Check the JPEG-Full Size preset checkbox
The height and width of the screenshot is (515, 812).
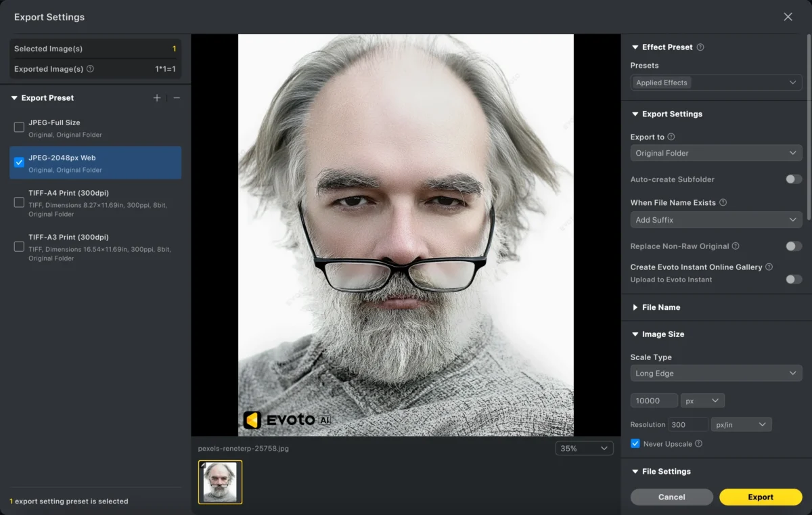pos(19,127)
